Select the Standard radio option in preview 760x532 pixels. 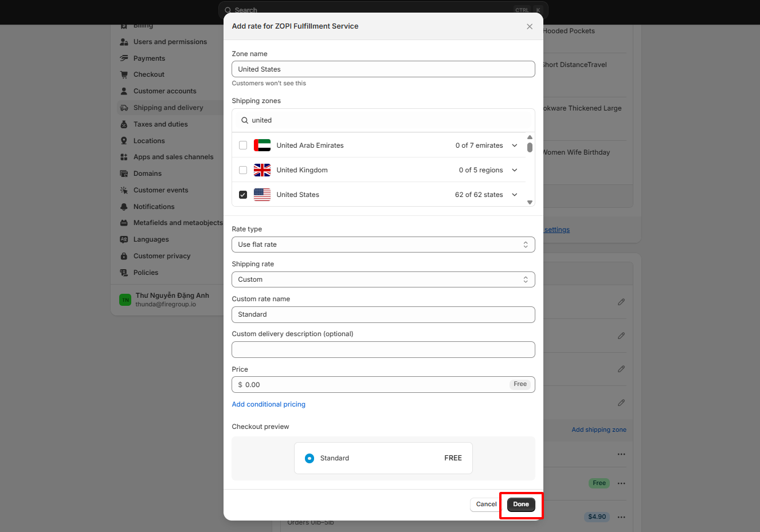pyautogui.click(x=310, y=458)
